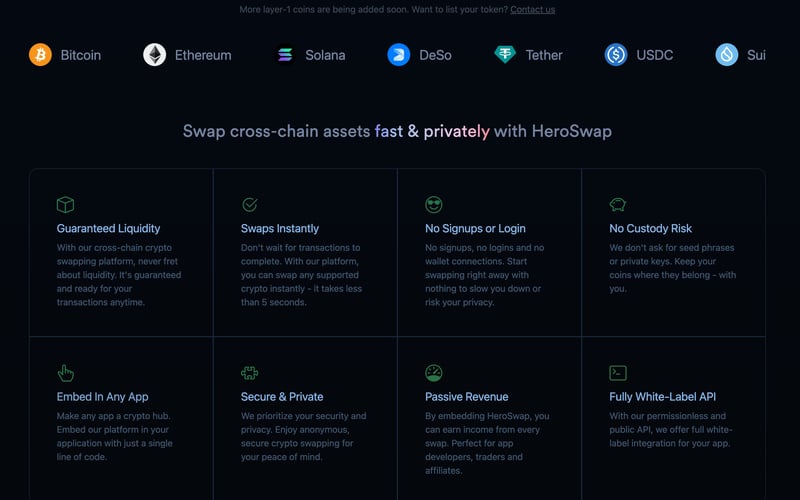The image size is (800, 500).
Task: Click the Sui droplet logo
Action: click(x=727, y=55)
